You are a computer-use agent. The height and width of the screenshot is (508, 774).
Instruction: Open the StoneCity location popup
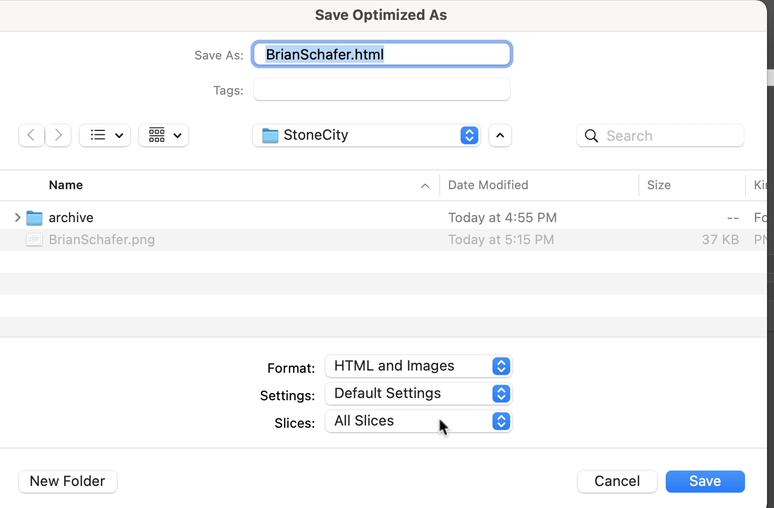tap(366, 135)
